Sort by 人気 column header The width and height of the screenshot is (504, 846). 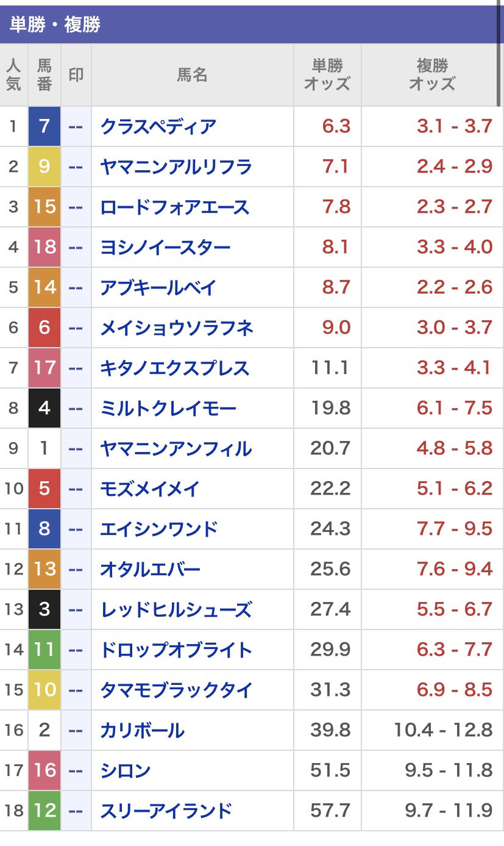pyautogui.click(x=13, y=74)
